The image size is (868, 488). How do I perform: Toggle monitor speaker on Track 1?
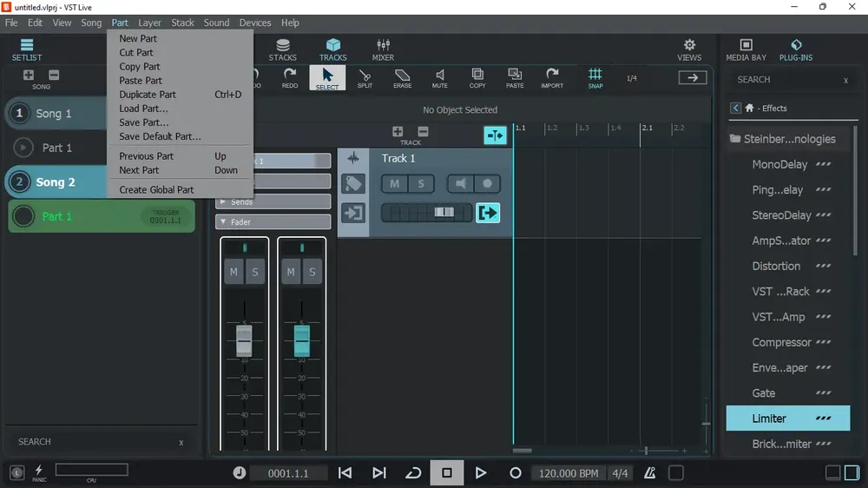[461, 184]
